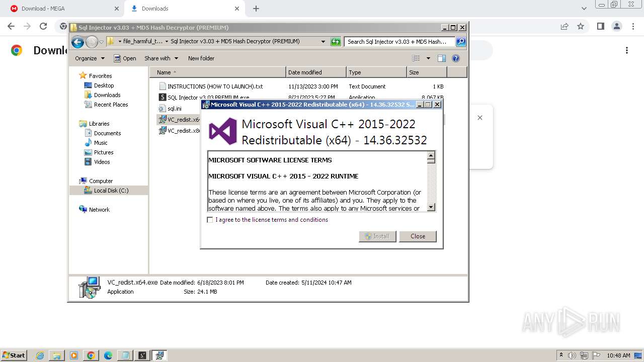The image size is (644, 362).
Task: Open the Chrome tab search dropdown chevron
Action: coord(584,9)
